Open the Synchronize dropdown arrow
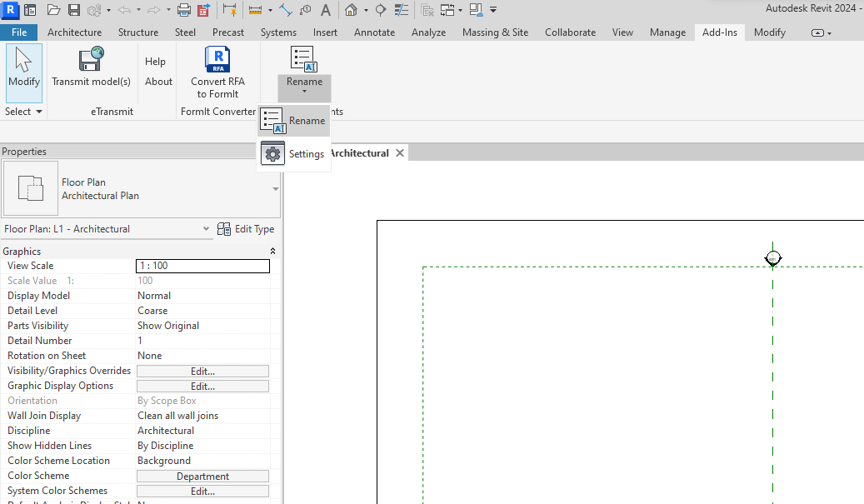864x504 pixels. click(x=108, y=10)
